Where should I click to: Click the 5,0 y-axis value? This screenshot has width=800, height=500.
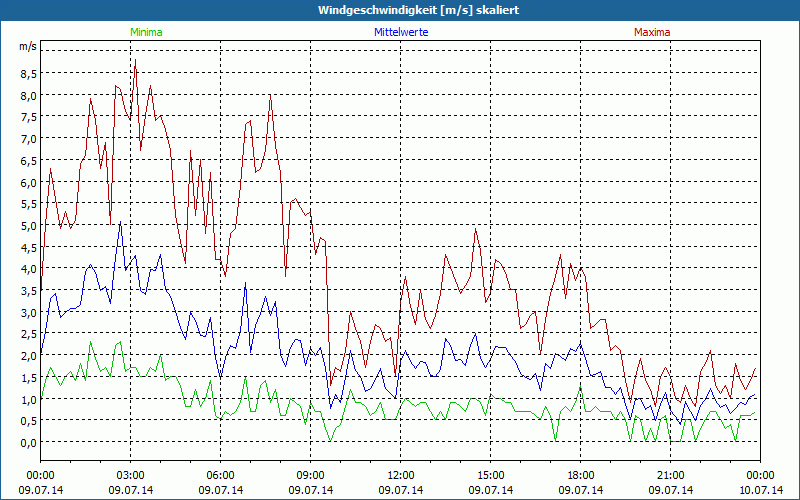coord(29,226)
